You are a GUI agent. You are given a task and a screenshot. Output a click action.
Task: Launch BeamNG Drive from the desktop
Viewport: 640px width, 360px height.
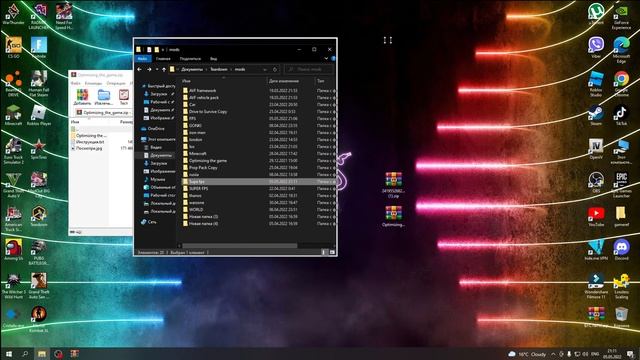(x=13, y=84)
